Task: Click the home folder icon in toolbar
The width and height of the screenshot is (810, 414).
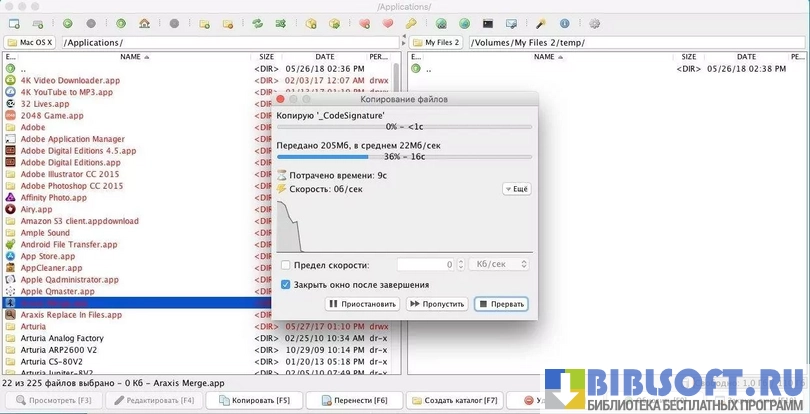Action: click(145, 23)
